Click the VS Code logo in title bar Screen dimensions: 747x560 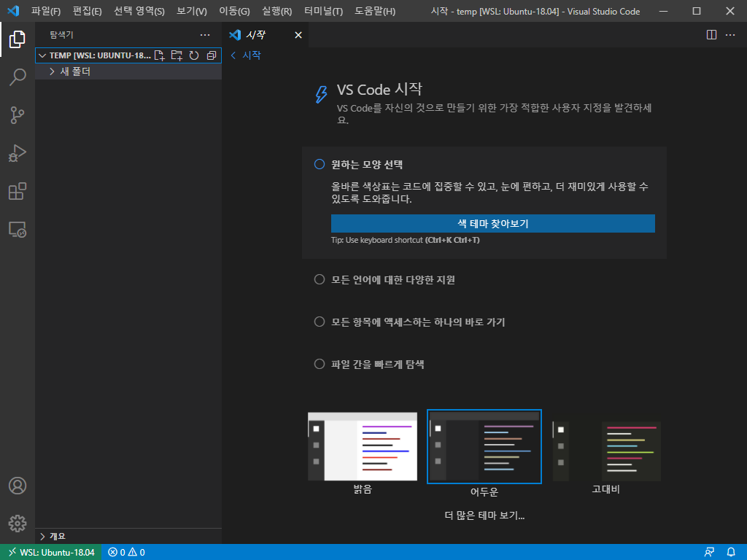(13, 10)
